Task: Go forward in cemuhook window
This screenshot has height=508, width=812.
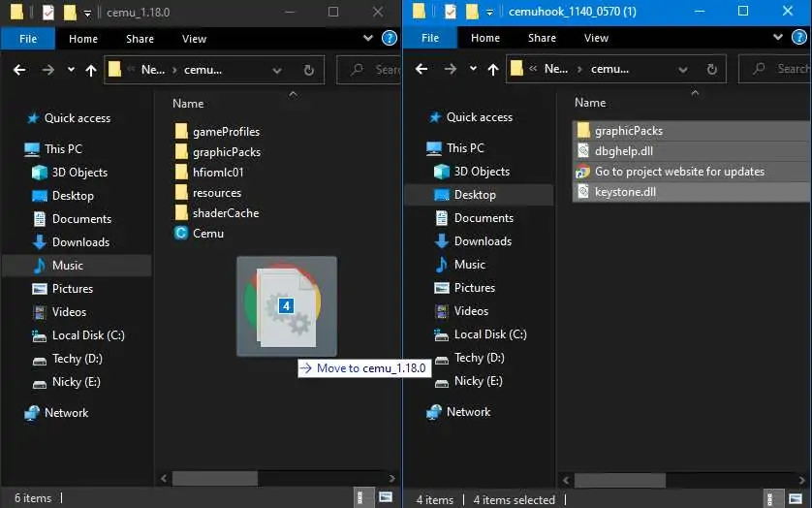Action: (450, 69)
